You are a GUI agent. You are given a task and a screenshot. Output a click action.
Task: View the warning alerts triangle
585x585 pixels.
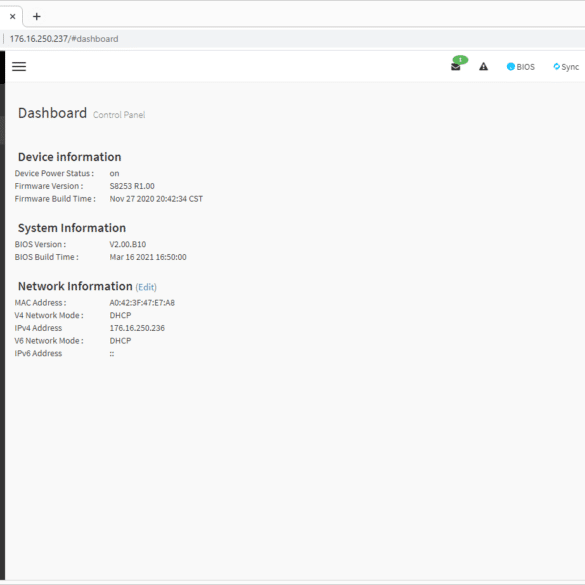[484, 67]
